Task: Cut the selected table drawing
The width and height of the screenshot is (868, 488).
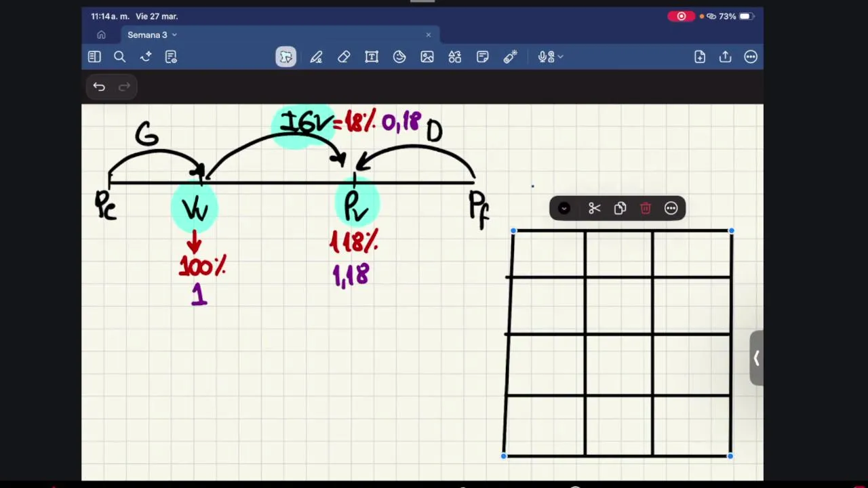Action: pos(595,209)
